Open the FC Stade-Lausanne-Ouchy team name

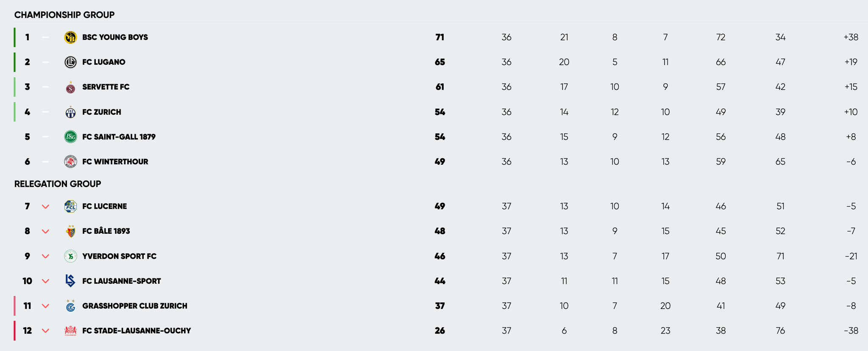tap(136, 331)
